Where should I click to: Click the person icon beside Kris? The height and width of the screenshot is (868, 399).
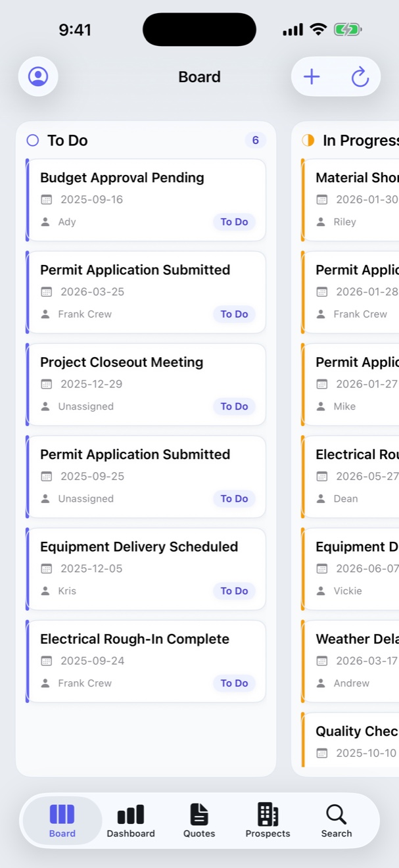tap(45, 591)
